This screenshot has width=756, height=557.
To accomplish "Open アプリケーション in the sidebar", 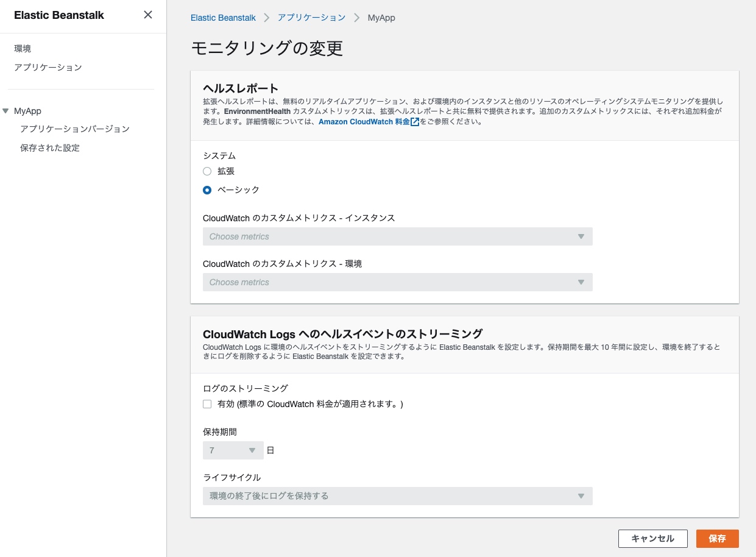I will (48, 68).
